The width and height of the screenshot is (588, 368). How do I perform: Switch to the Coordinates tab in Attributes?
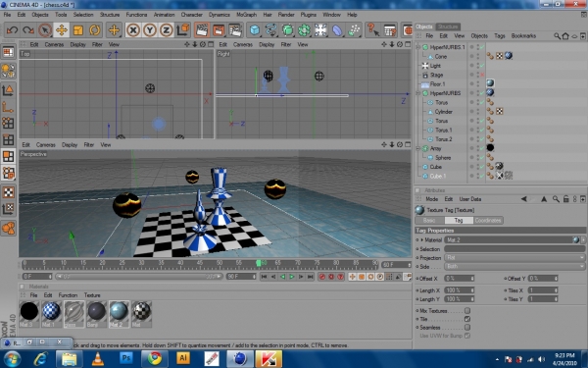pos(488,221)
